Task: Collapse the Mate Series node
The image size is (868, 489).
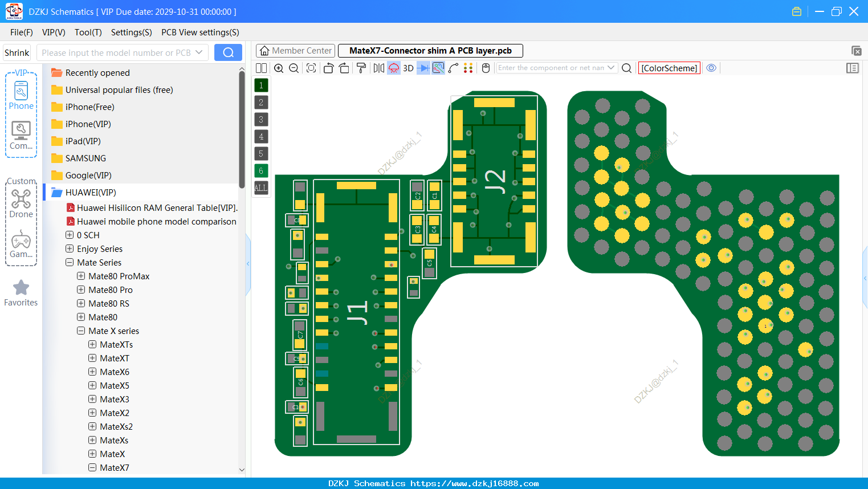Action: 70,262
